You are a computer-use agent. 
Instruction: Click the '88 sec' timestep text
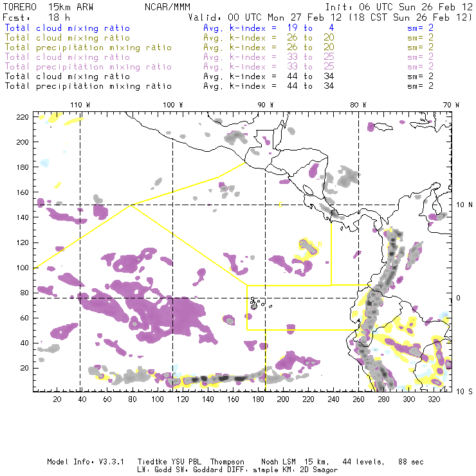411,462
